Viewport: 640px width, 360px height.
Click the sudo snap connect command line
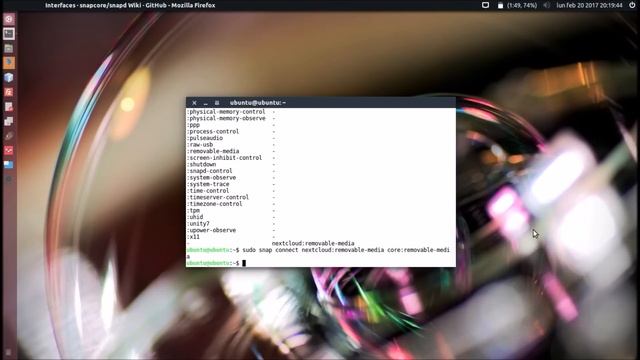[318, 253]
